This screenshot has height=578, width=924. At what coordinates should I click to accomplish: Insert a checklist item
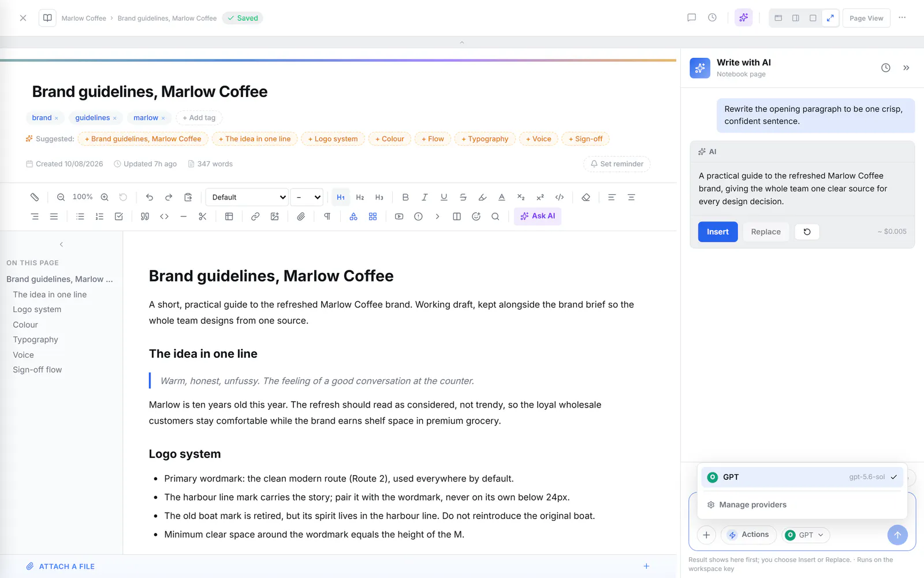tap(119, 216)
